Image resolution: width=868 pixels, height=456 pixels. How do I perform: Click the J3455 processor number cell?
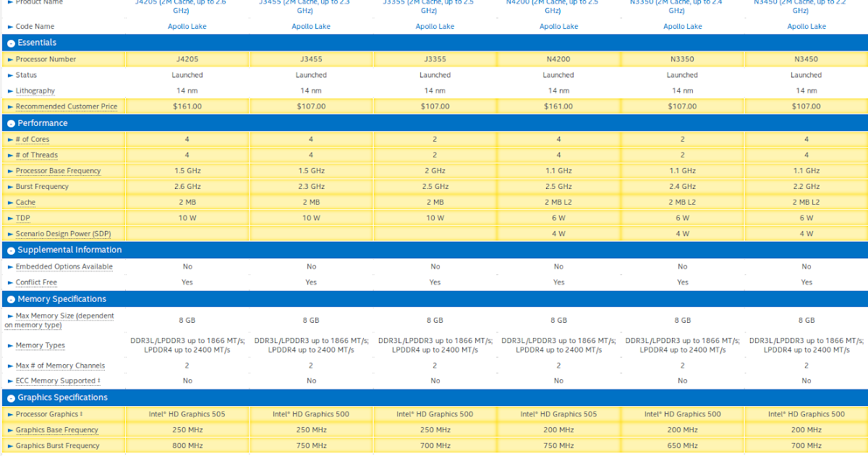click(x=311, y=59)
